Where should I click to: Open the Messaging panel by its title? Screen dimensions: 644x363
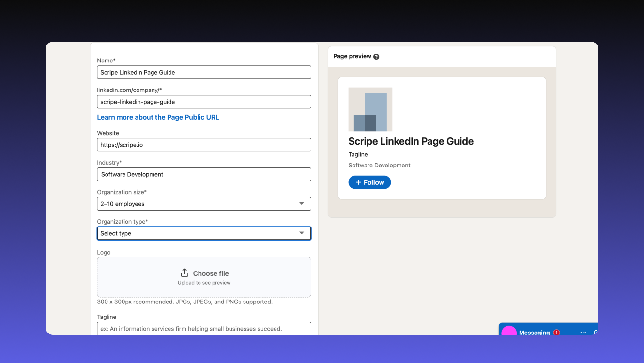[x=534, y=333]
